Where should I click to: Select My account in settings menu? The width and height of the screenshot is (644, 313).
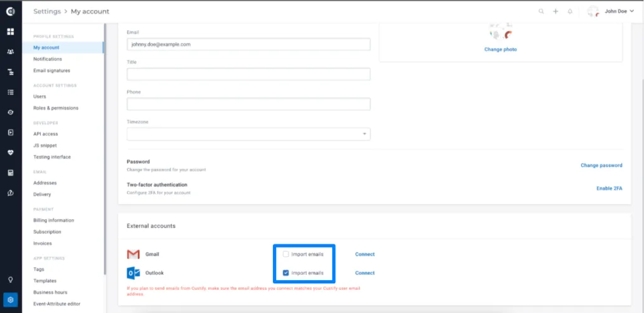pyautogui.click(x=63, y=48)
